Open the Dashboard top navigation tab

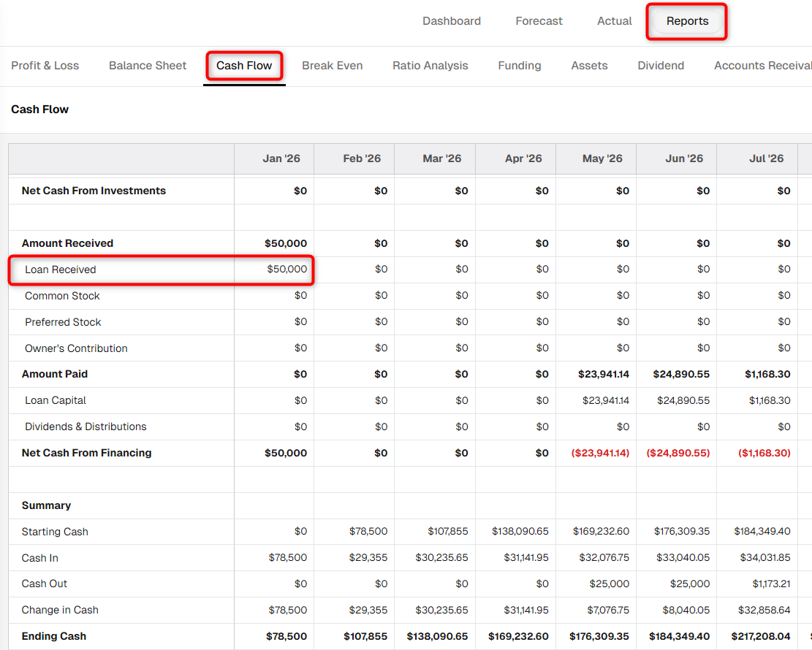tap(452, 21)
